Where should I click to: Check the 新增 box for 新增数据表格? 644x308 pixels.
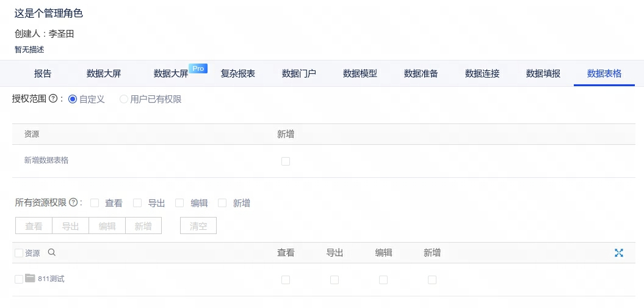[x=286, y=161]
